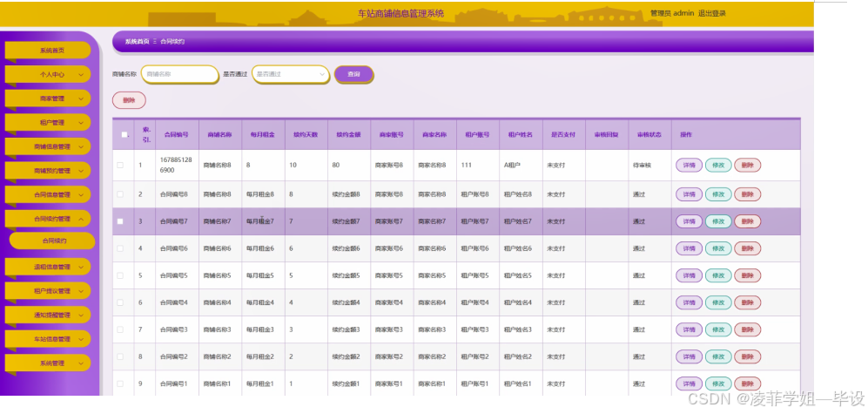The width and height of the screenshot is (868, 414).
Task: Collapse the 合同续约管理 sidebar menu
Action: pos(48,219)
